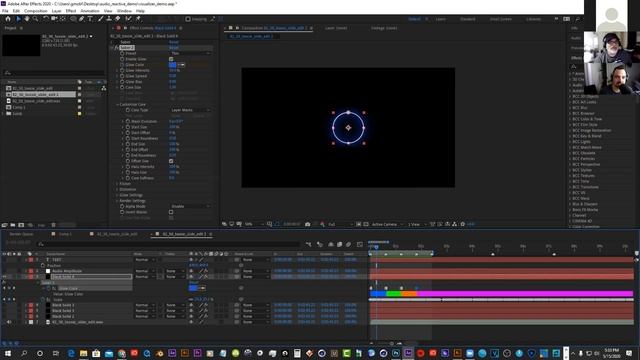
Task: Select the Pan Behind anchor tool
Action: (x=63, y=19)
